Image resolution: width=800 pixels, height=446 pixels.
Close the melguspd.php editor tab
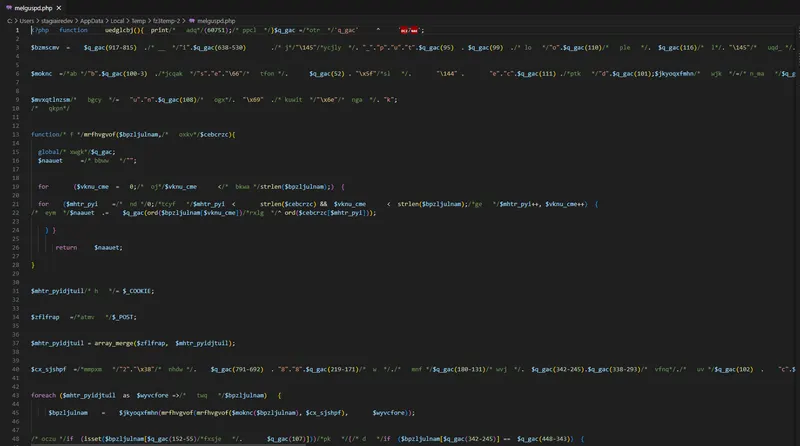pos(59,8)
